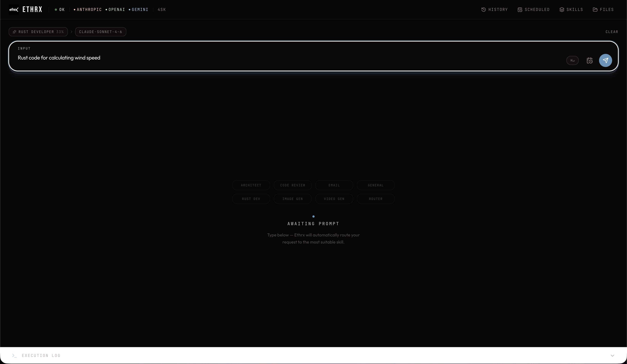
Task: Click the INPUT label above prompt
Action: click(24, 48)
